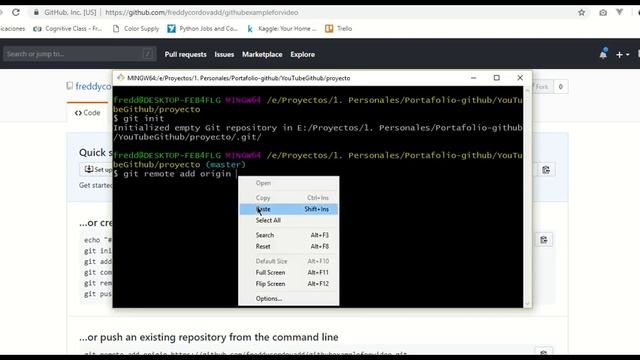Choose Select All in context menu
The width and height of the screenshot is (640, 360).
288,220
